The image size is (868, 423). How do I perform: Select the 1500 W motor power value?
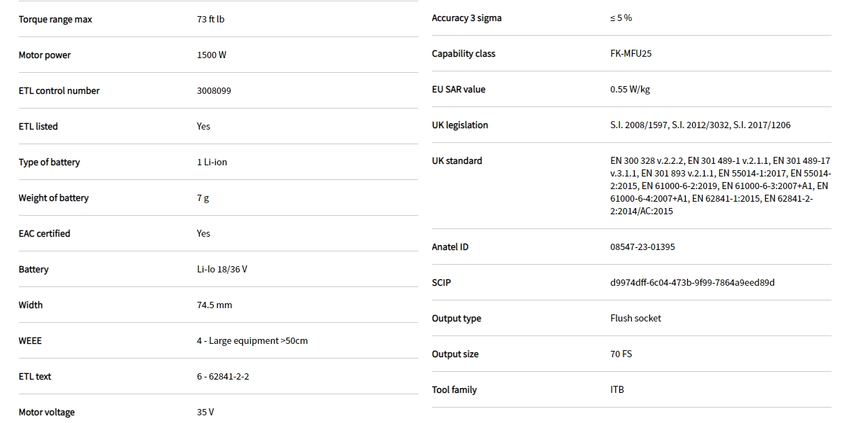pyautogui.click(x=212, y=55)
